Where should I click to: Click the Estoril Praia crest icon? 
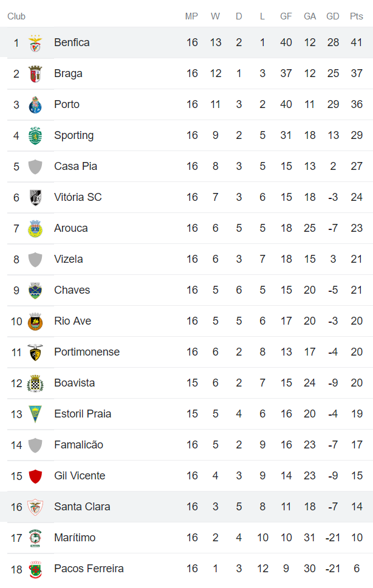35,414
